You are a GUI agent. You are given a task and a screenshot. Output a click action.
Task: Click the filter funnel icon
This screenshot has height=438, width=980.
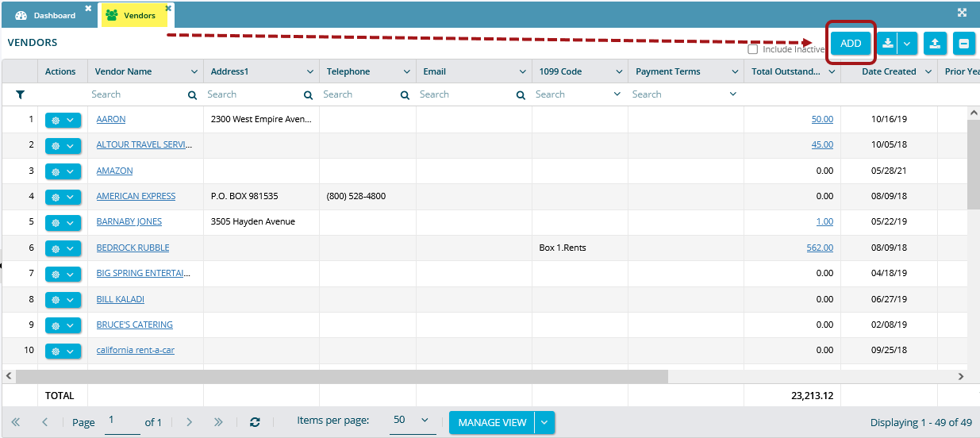pyautogui.click(x=20, y=94)
